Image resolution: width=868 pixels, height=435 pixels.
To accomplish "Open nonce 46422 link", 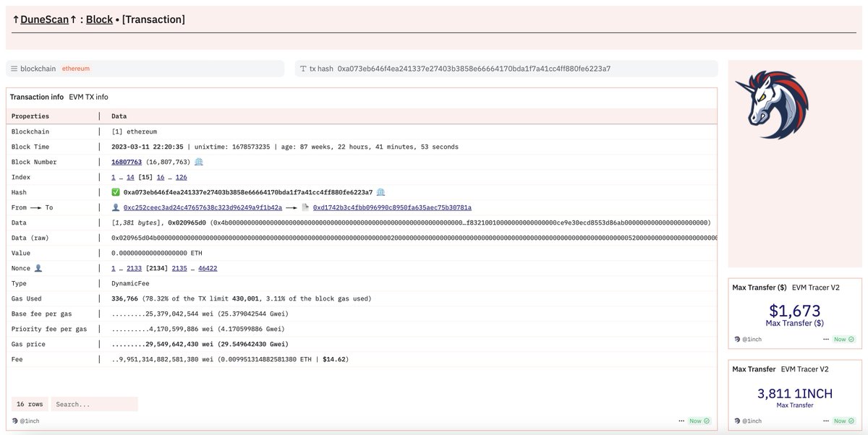I will coord(208,268).
